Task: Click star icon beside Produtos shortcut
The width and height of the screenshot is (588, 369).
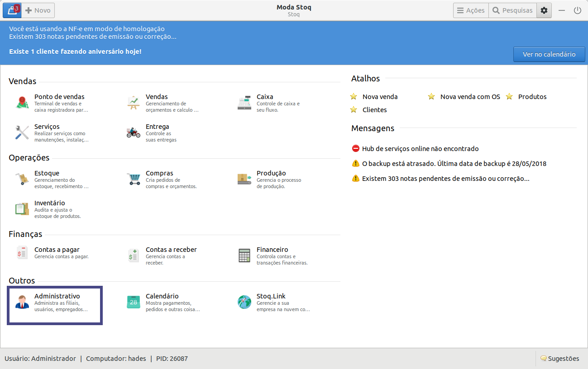Action: tap(509, 97)
